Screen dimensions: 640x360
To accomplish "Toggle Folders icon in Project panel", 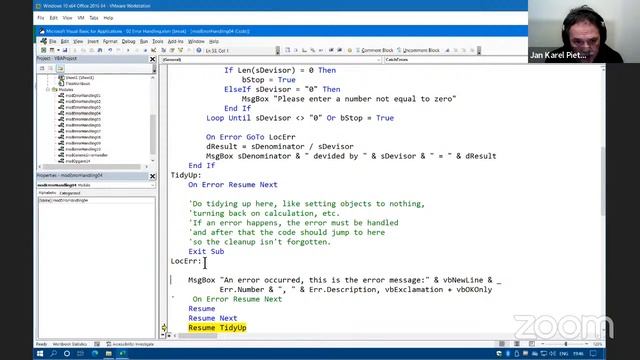I will click(x=60, y=69).
